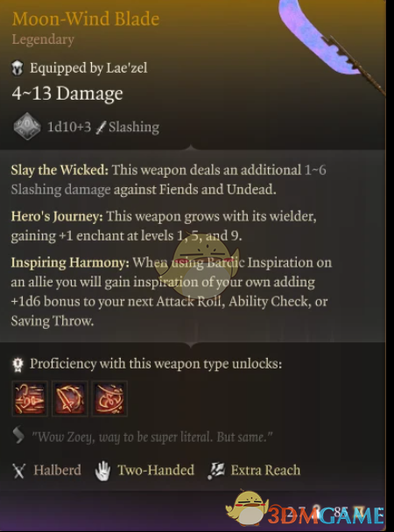Click the Legendary rarity label
This screenshot has width=394, height=532.
pyautogui.click(x=43, y=39)
